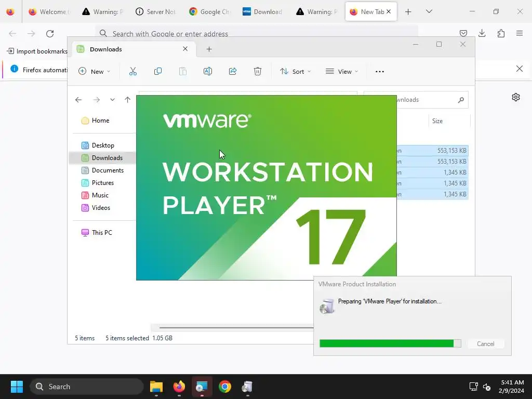This screenshot has height=399, width=532.
Task: Go forward in File Explorer navigation
Action: 96,100
